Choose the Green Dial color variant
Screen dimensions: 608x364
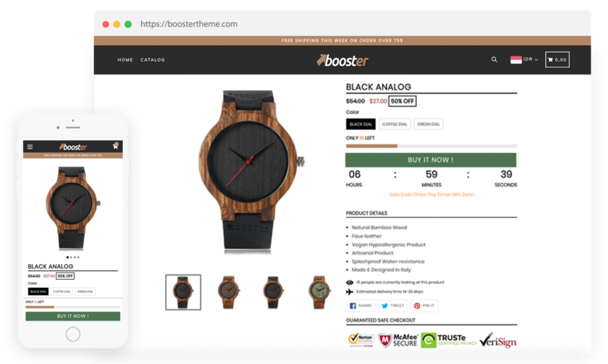(x=428, y=124)
